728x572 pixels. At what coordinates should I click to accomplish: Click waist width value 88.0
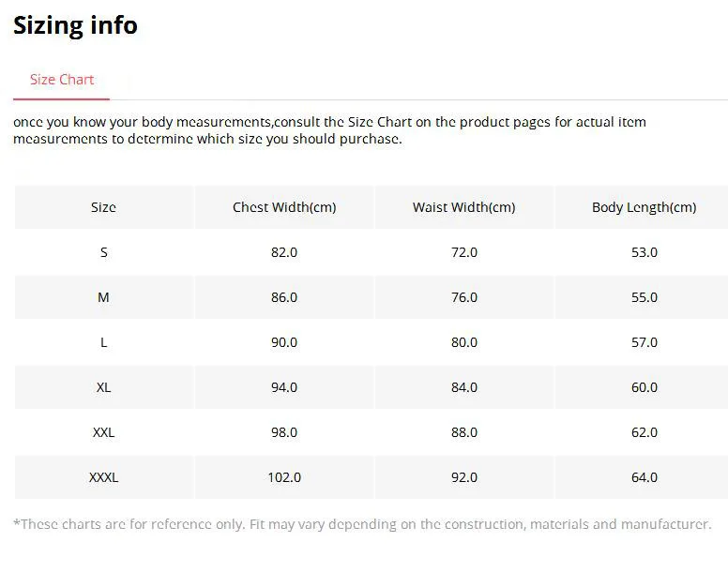463,432
